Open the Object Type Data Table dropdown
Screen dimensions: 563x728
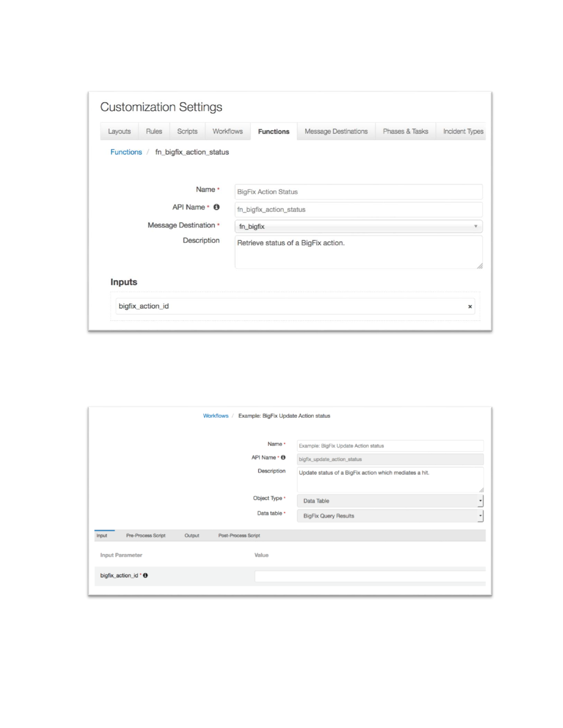pyautogui.click(x=390, y=501)
